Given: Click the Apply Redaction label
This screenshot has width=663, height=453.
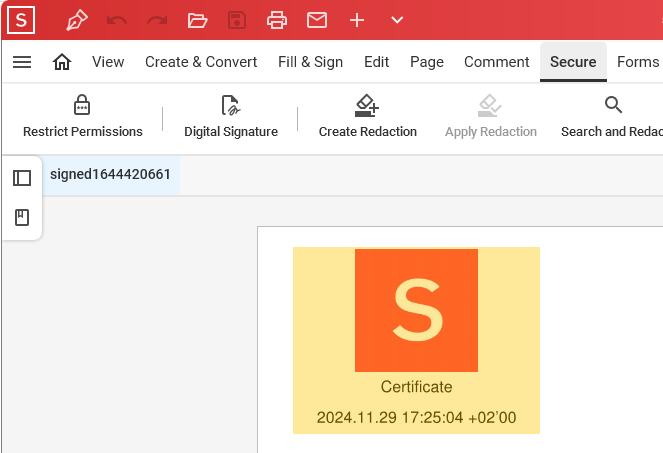Looking at the screenshot, I should [490, 132].
